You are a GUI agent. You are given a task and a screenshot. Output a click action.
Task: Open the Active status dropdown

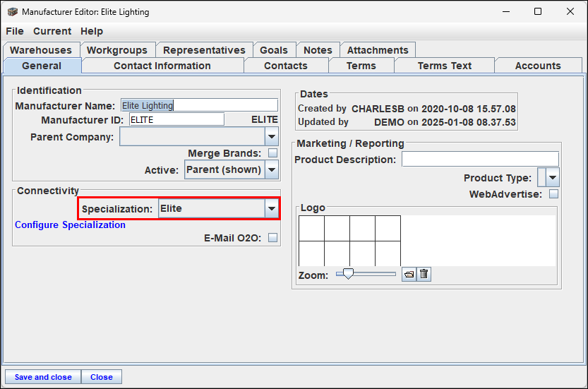pyautogui.click(x=272, y=169)
